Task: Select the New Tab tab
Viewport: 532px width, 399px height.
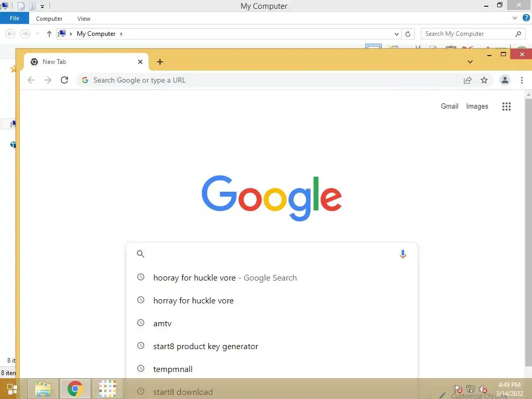Action: coord(86,62)
